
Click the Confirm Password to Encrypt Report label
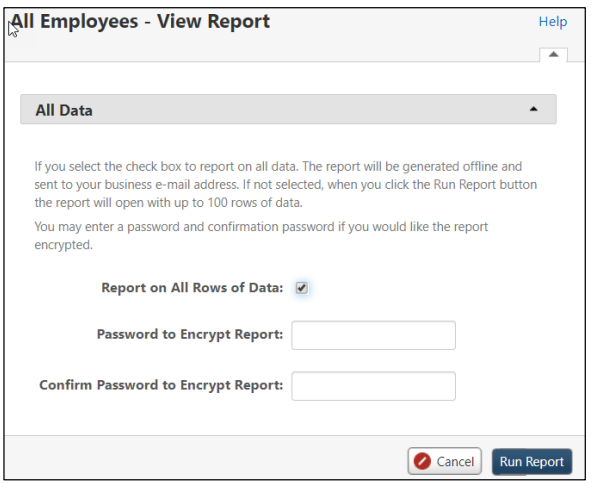click(161, 385)
